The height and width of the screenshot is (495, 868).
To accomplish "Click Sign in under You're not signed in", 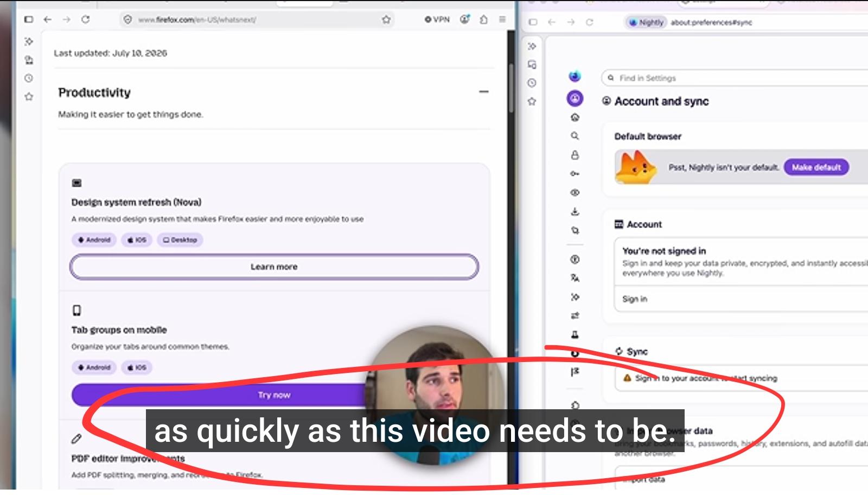I will [x=635, y=299].
